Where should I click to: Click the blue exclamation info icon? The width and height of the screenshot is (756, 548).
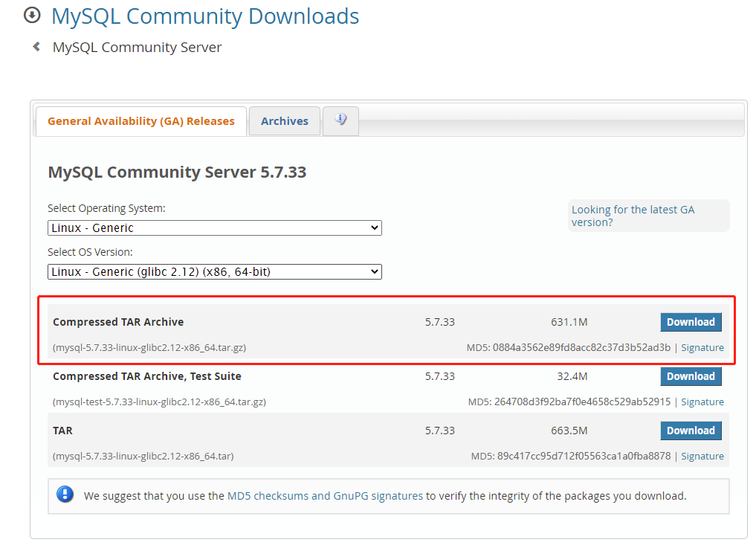point(65,494)
